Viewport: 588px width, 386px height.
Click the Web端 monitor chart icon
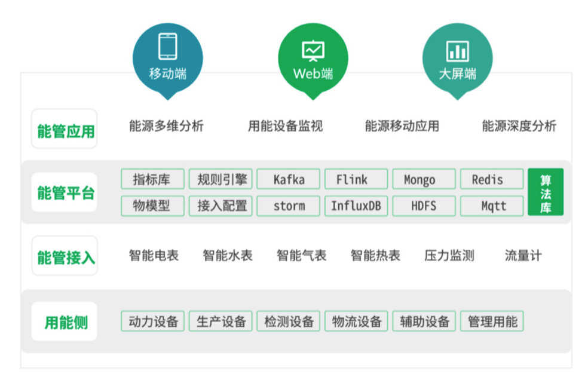(313, 50)
